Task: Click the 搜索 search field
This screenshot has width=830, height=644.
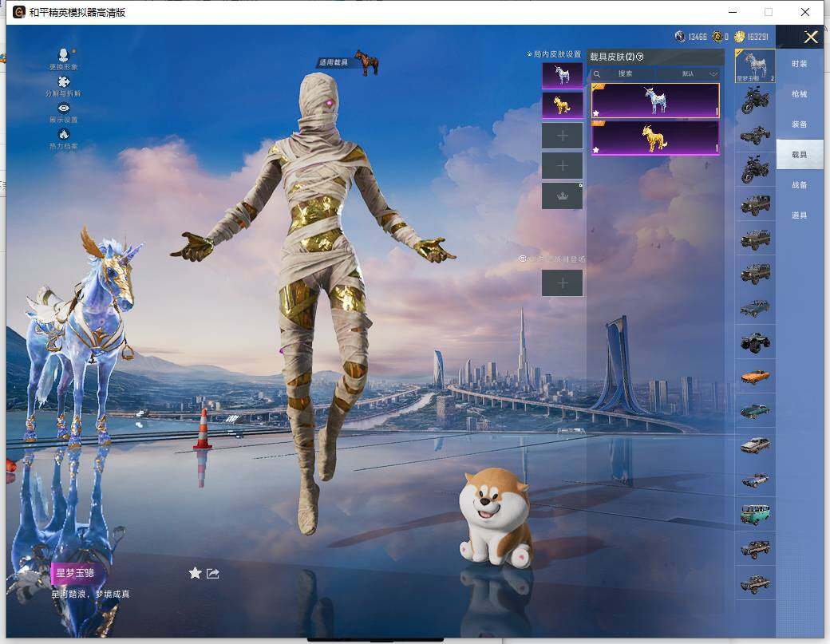Action: click(623, 74)
